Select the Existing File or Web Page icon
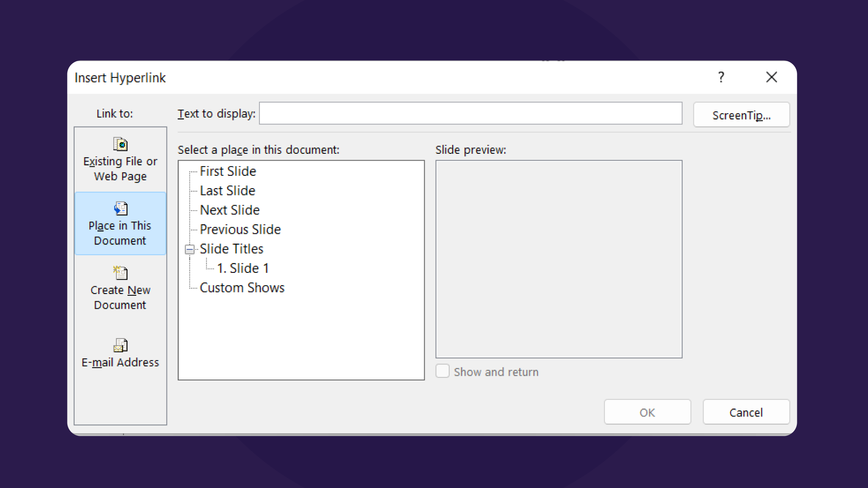This screenshot has height=488, width=868. 120,144
